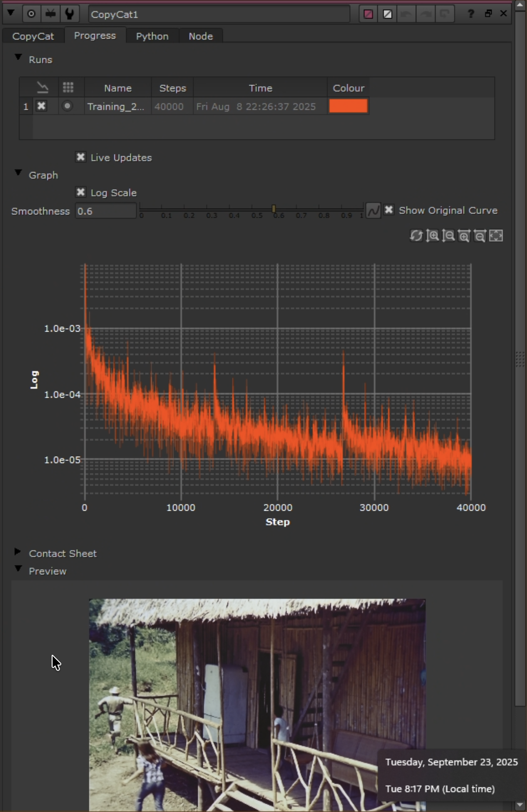Toggle Show Original Curve checkbox
The width and height of the screenshot is (527, 812).
(x=389, y=210)
